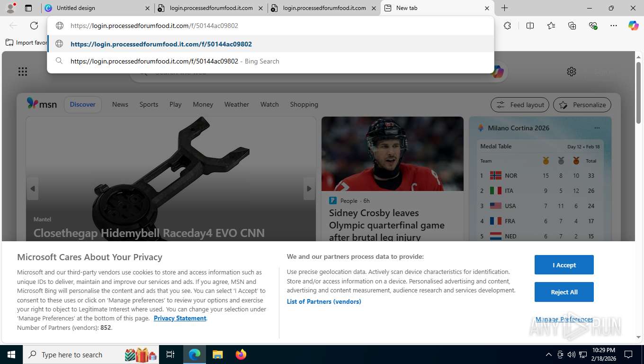
Task: Open the Money tab
Action: tap(203, 104)
